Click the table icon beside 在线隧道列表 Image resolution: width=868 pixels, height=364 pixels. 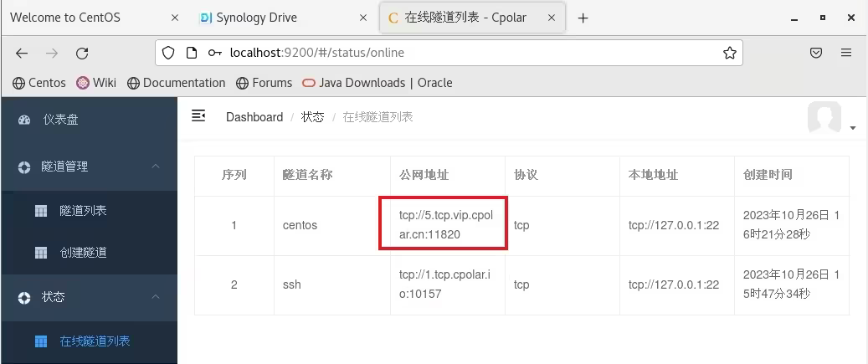point(41,342)
